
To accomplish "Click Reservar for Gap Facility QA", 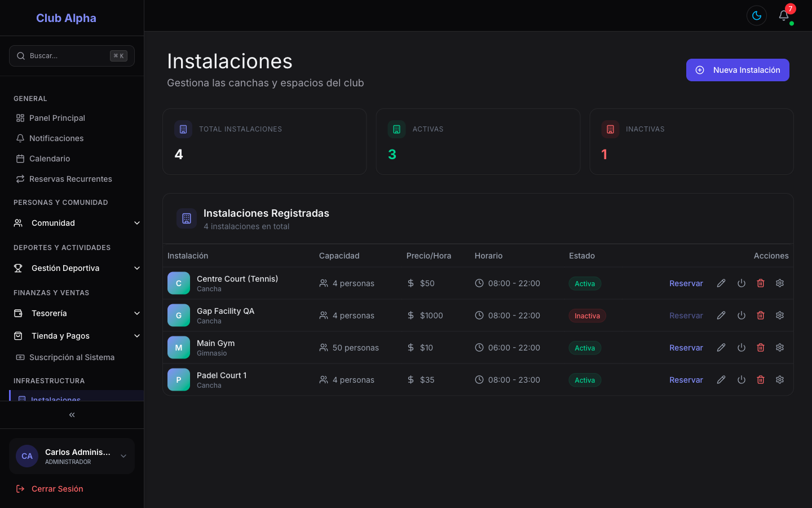I will click(x=686, y=316).
